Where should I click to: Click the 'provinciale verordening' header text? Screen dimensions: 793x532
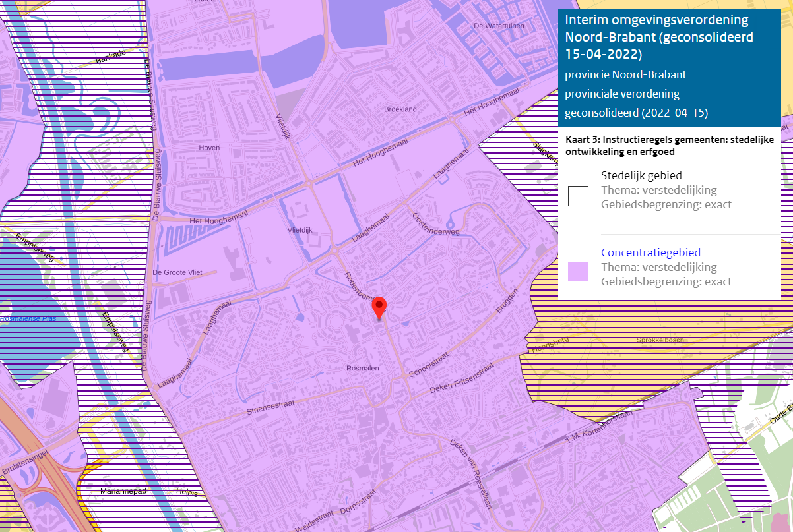(622, 94)
